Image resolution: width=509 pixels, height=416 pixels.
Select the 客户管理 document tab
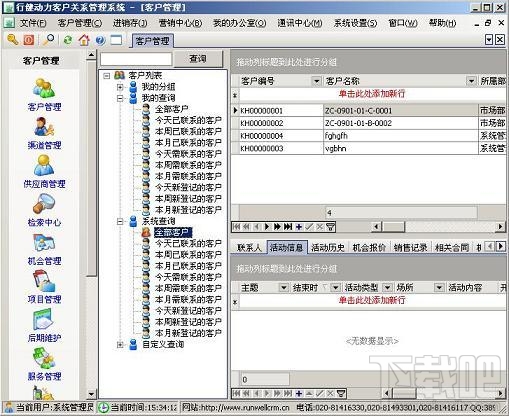[x=152, y=41]
